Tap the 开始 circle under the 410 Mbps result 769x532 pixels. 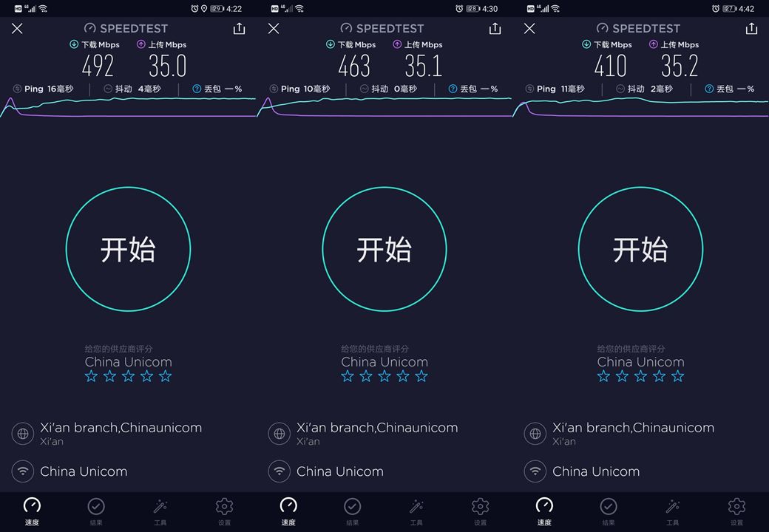click(640, 249)
